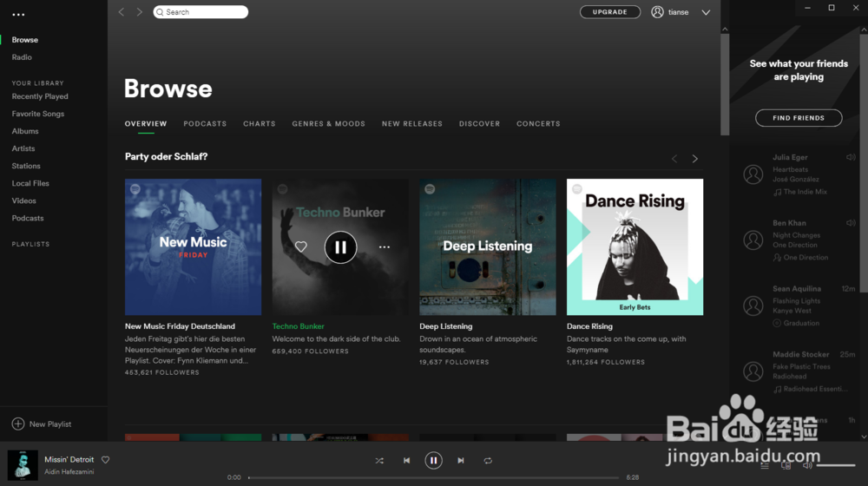
Task: Toggle shuffle mode
Action: coord(379,461)
